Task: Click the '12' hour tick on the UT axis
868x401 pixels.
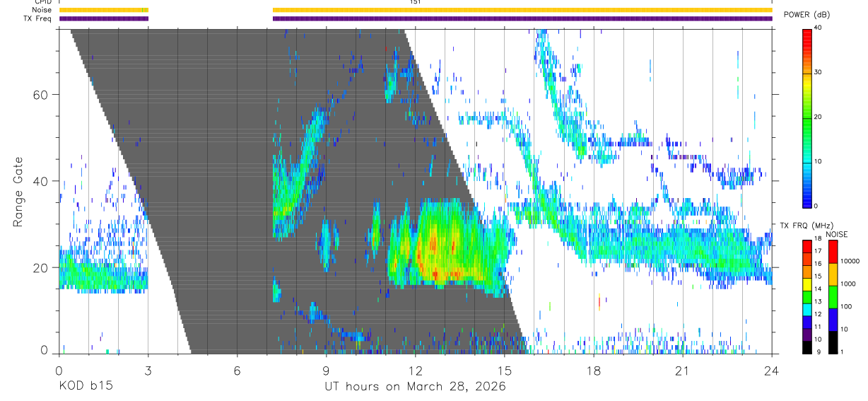Action: [x=415, y=370]
